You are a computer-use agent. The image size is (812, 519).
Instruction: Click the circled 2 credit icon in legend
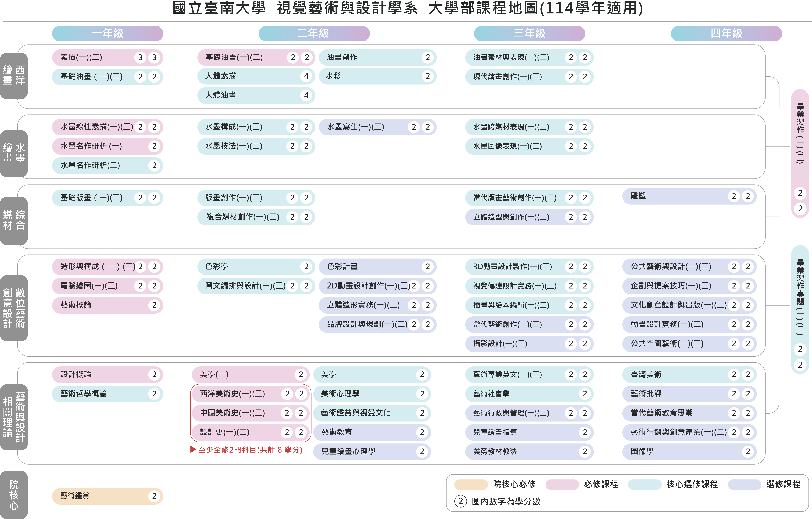point(461,501)
